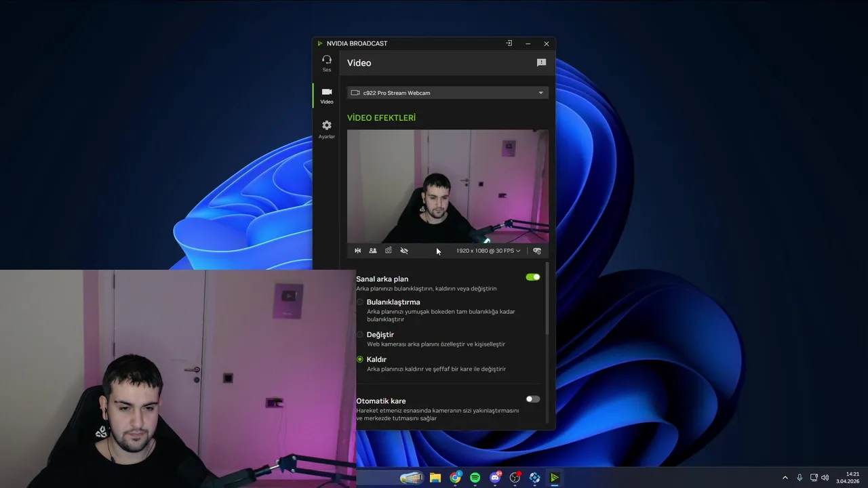The height and width of the screenshot is (488, 868).
Task: Minimize the NVIDIA Broadcast window
Action: pos(528,43)
